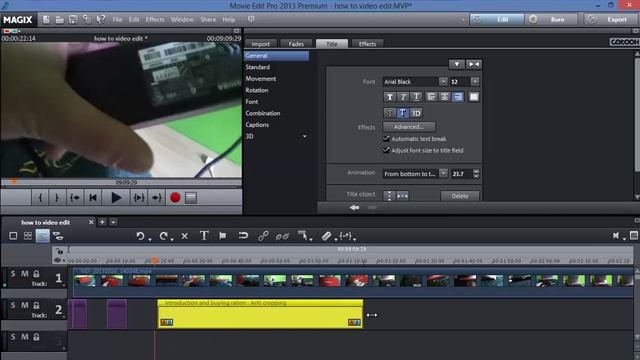Click the Edit mode button
The height and width of the screenshot is (360, 640).
tap(497, 20)
